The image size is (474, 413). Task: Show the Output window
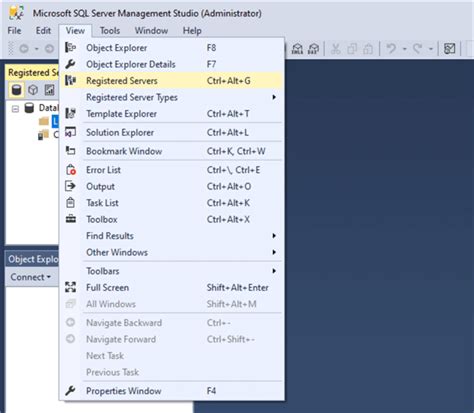pyautogui.click(x=172, y=186)
